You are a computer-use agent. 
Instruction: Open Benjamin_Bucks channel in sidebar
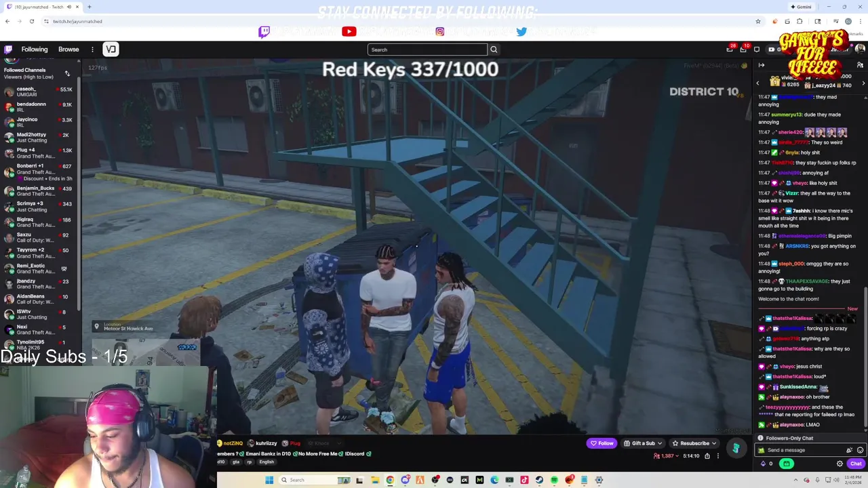pos(41,191)
